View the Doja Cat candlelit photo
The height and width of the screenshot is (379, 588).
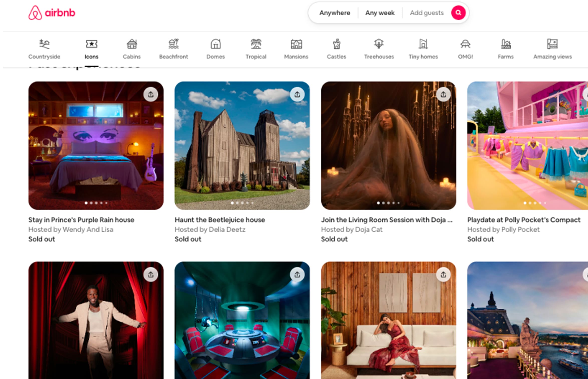coord(389,146)
